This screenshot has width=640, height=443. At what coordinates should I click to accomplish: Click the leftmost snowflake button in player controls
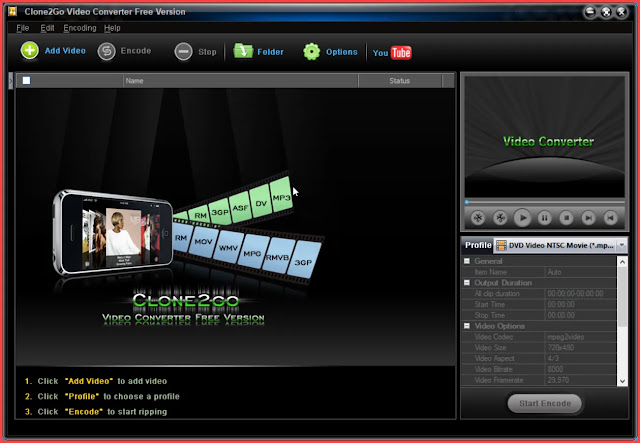pyautogui.click(x=478, y=218)
